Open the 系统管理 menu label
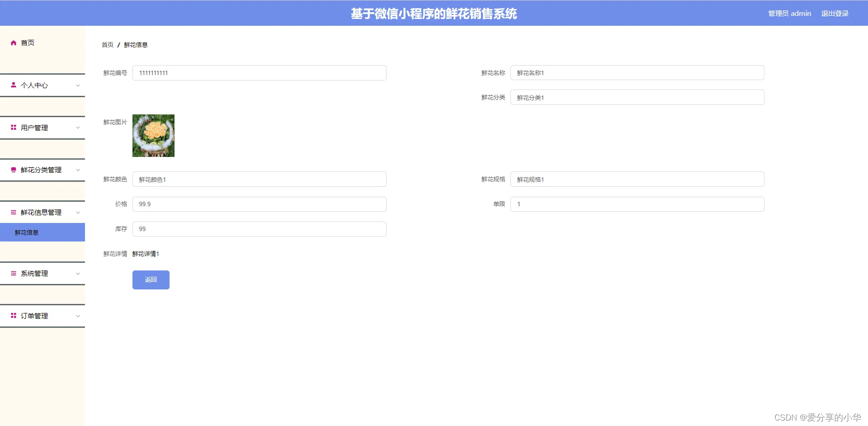 pos(34,273)
